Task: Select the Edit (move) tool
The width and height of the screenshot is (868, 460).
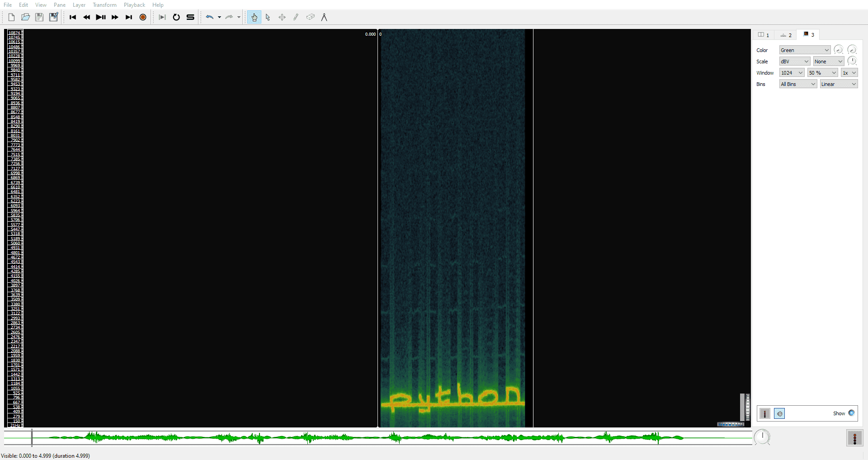Action: tap(282, 17)
